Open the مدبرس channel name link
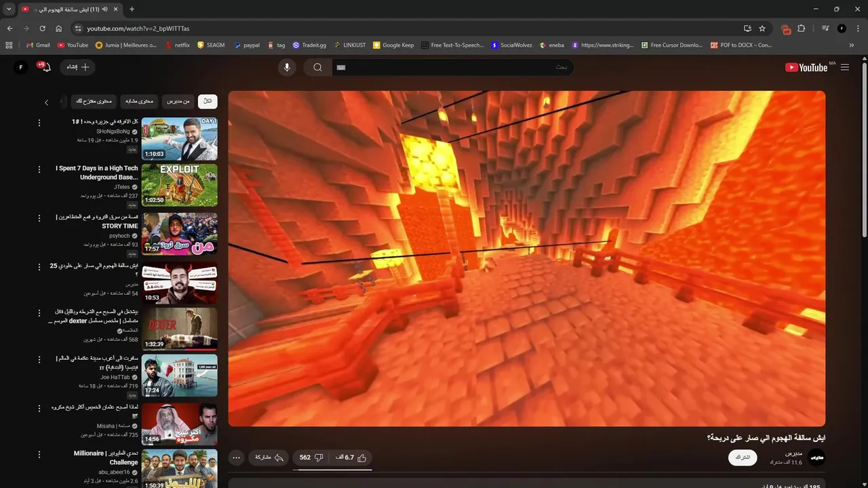Screen dimensions: 868x488 (793, 453)
